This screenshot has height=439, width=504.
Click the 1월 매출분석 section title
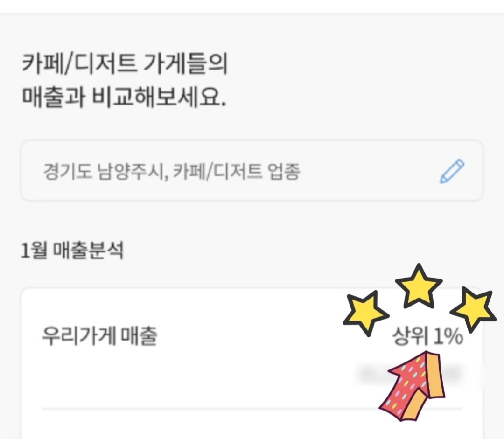72,251
